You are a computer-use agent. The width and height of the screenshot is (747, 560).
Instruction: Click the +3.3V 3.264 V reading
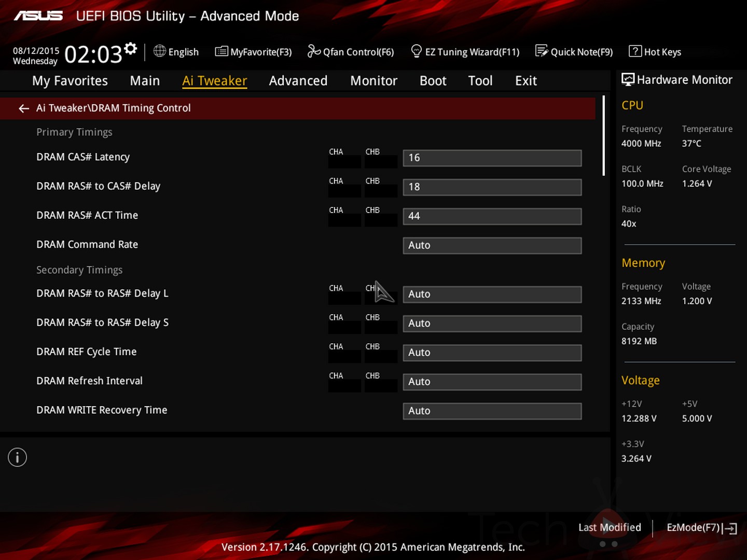coord(637,459)
